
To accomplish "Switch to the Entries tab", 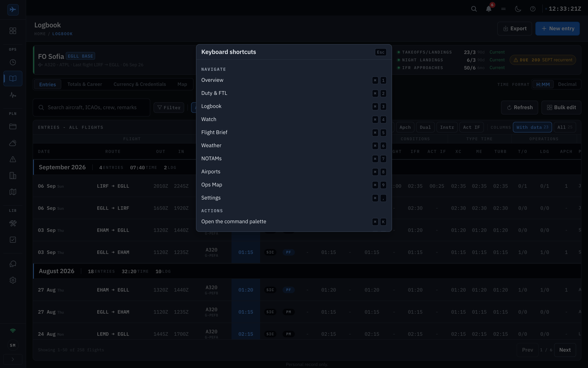I will (47, 84).
